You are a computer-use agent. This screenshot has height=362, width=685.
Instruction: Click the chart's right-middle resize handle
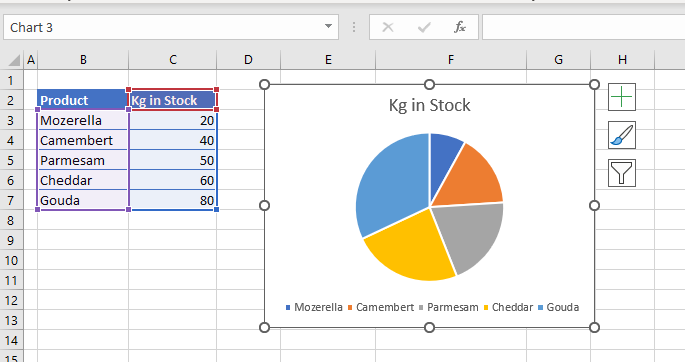click(595, 206)
